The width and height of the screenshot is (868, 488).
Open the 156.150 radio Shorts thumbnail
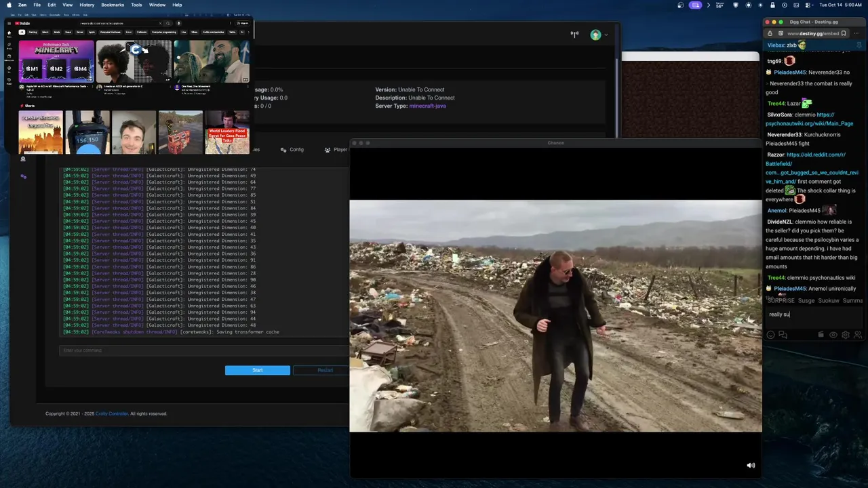(x=87, y=132)
